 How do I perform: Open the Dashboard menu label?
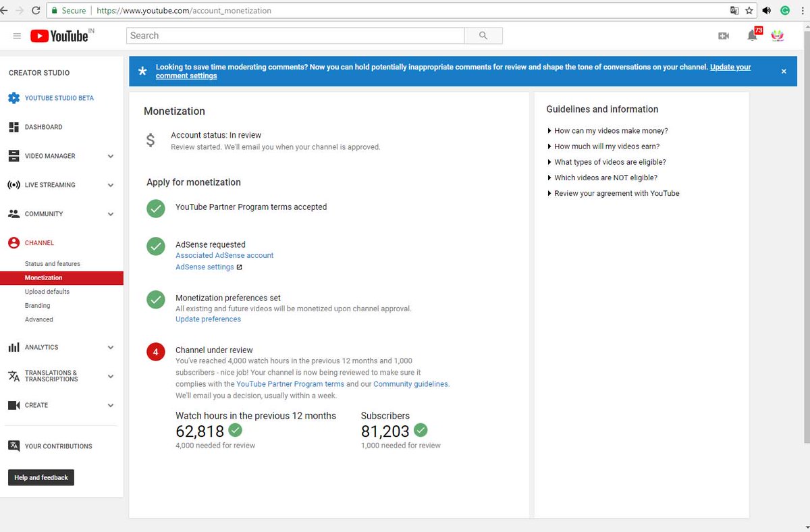pyautogui.click(x=44, y=127)
